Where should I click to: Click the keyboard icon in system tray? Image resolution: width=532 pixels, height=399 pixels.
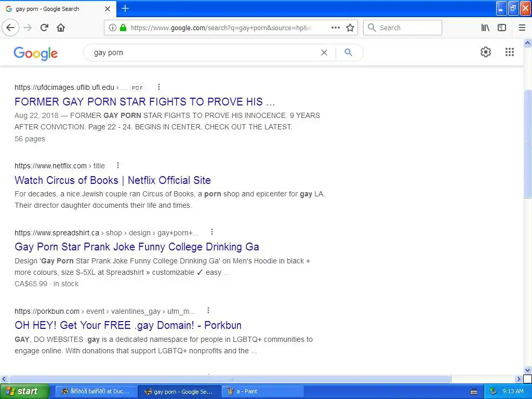tap(474, 392)
